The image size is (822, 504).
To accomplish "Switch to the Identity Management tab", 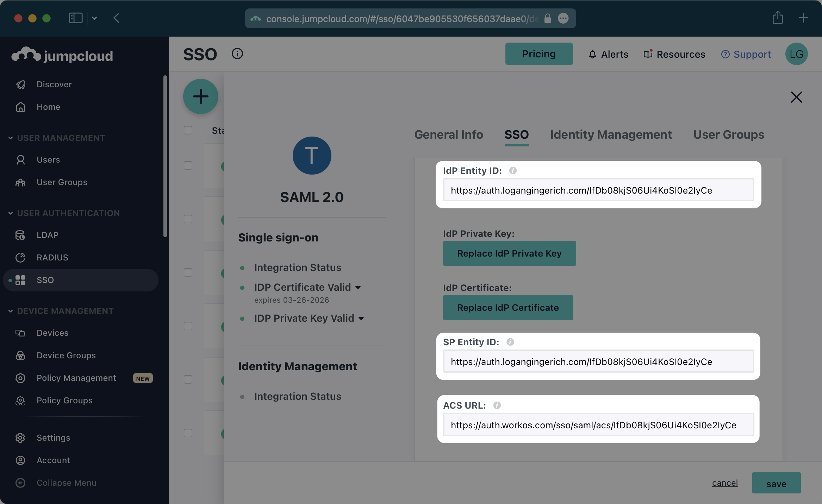I will (x=611, y=134).
